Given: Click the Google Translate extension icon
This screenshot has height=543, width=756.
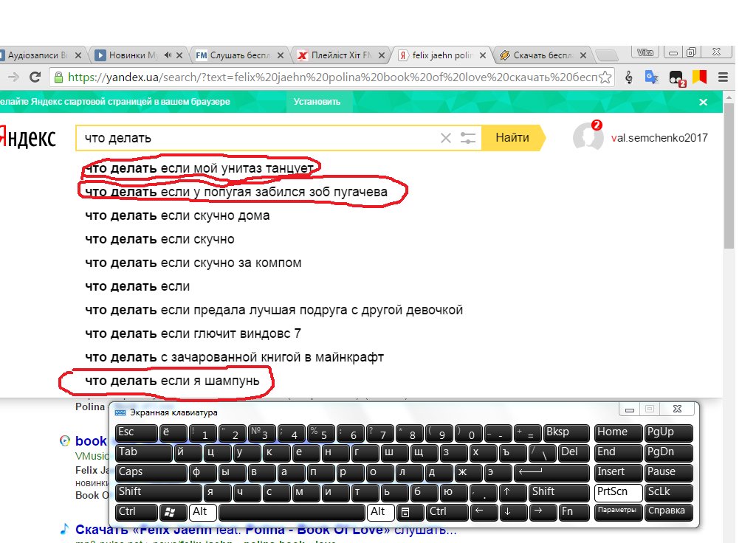Looking at the screenshot, I should tap(652, 77).
